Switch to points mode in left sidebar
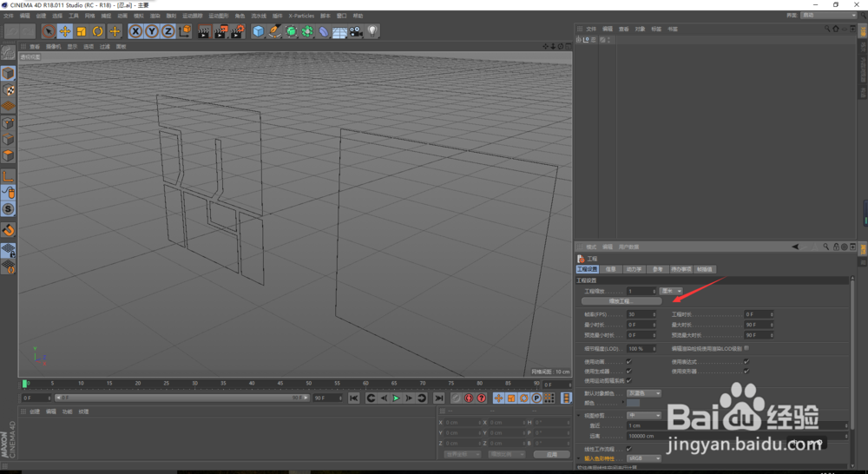Screen dimensions: 868x474 pos(9,123)
